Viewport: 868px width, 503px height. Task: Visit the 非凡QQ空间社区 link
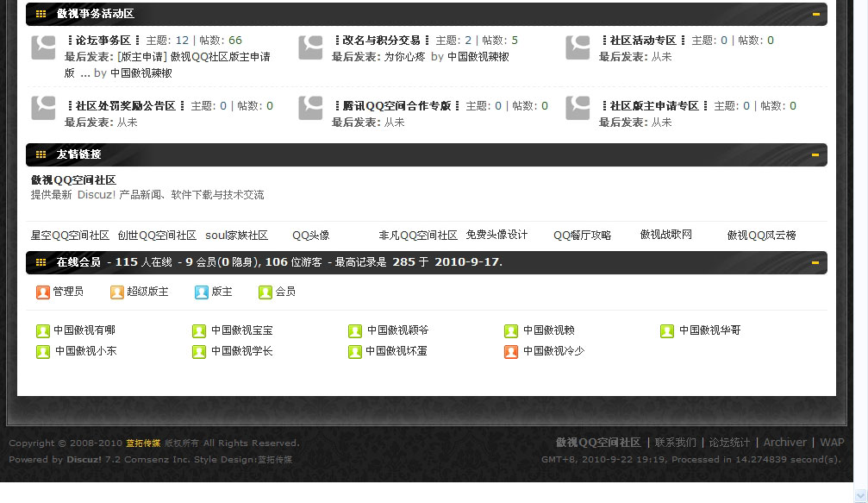point(418,236)
